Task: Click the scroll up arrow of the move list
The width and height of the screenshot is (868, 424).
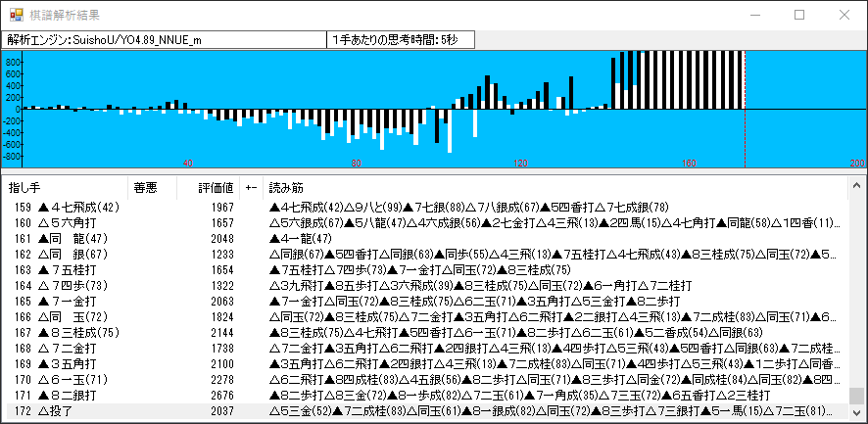Action: 856,185
